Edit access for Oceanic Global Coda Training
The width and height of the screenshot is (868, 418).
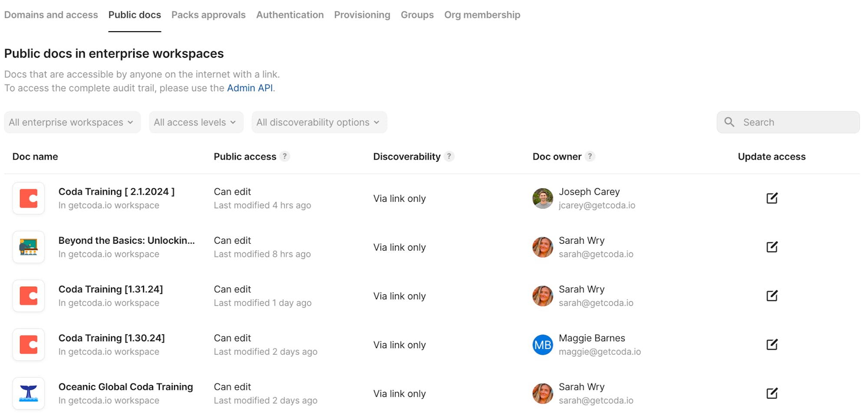[x=772, y=393]
